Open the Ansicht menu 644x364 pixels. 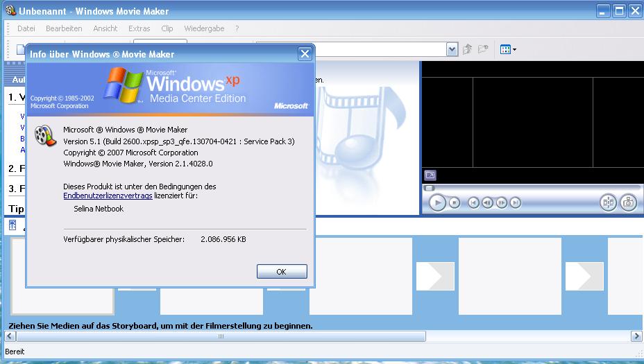(x=105, y=28)
